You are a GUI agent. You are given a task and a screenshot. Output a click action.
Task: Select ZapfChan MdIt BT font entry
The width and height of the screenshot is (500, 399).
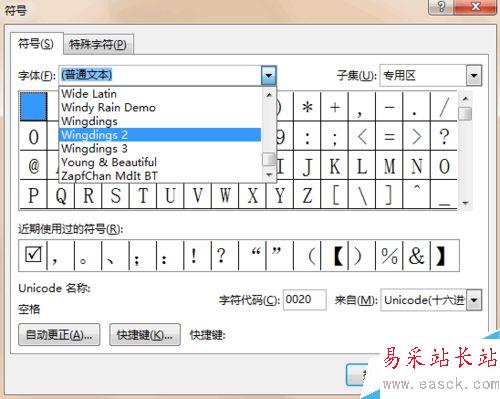coord(160,175)
